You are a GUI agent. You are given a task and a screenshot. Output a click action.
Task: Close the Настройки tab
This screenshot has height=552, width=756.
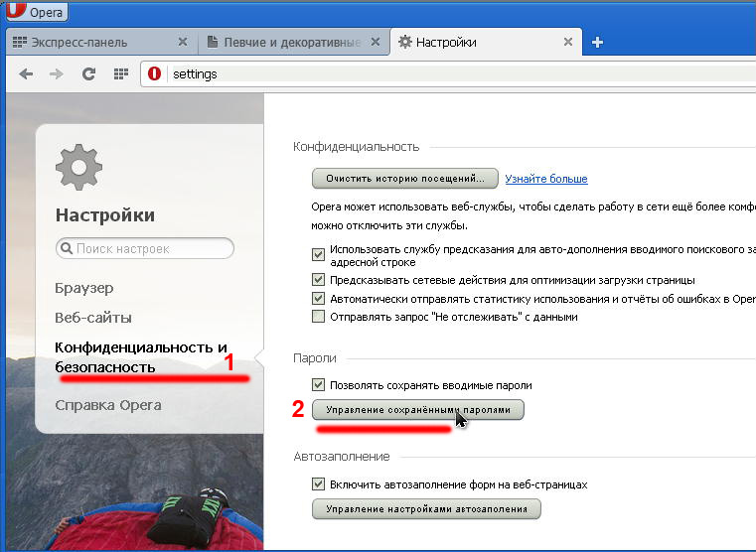pos(568,43)
